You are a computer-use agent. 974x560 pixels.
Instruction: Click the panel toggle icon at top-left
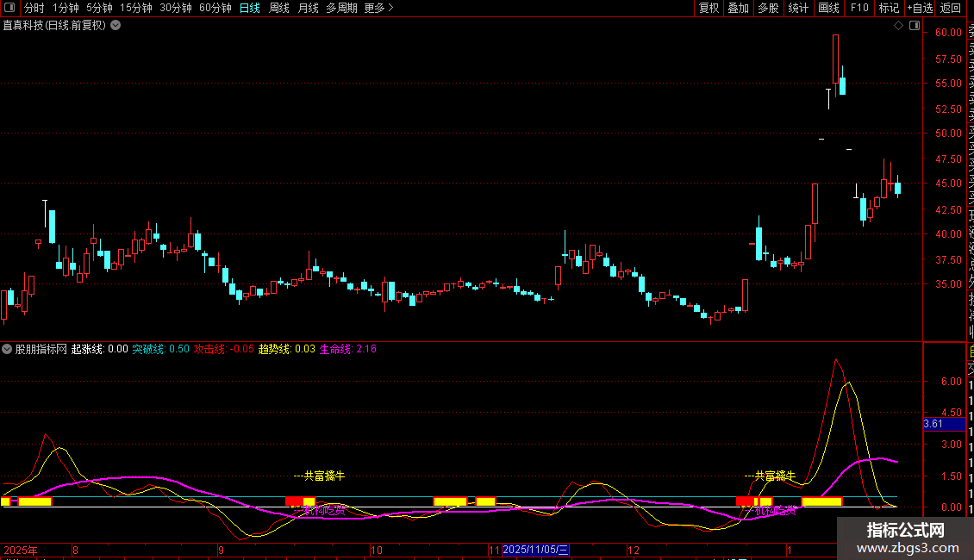tap(9, 8)
